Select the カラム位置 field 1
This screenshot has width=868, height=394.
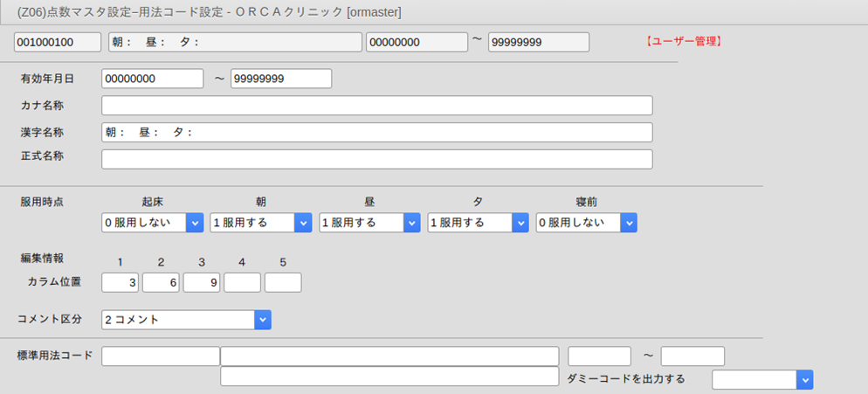[121, 282]
